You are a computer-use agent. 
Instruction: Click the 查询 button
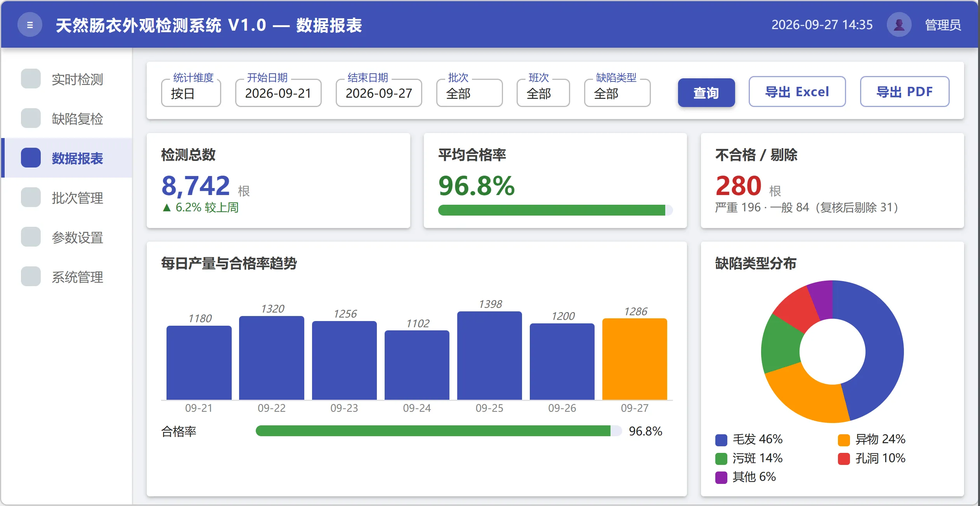click(706, 93)
